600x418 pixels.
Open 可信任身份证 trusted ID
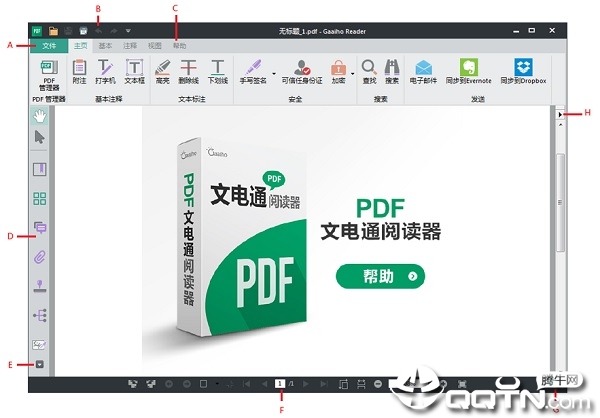click(302, 72)
